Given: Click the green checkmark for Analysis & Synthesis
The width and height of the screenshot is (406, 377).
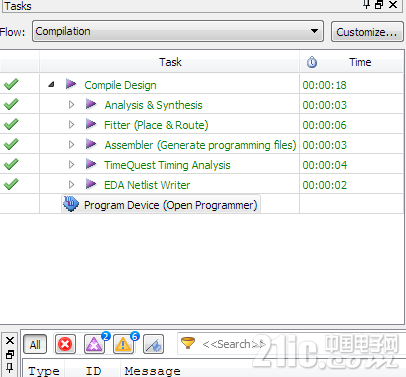Looking at the screenshot, I should click(x=11, y=104).
